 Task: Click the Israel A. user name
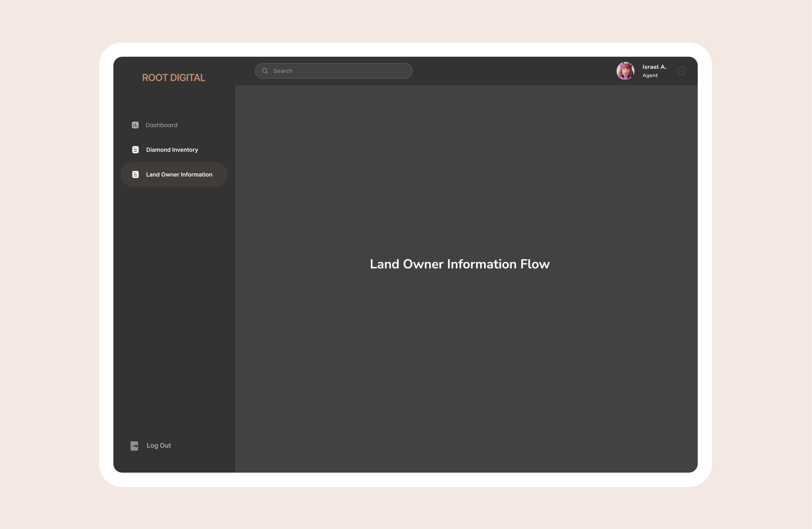(654, 67)
